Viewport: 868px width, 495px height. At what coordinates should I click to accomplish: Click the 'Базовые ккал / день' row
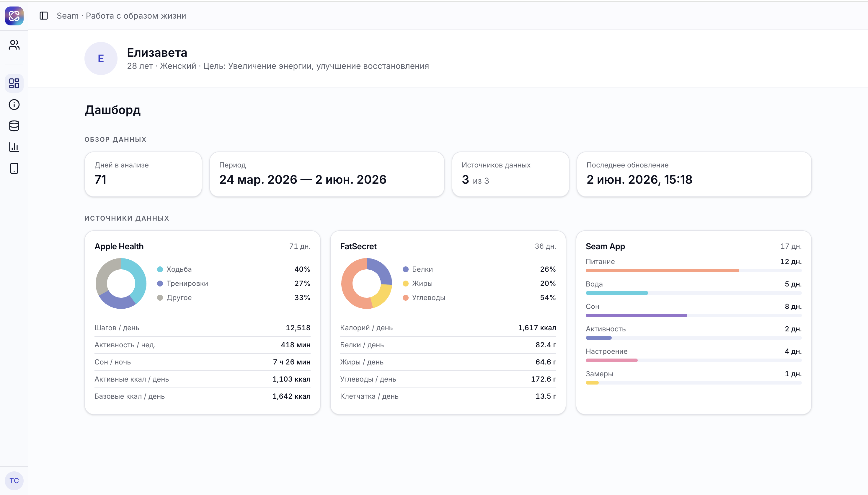(203, 396)
